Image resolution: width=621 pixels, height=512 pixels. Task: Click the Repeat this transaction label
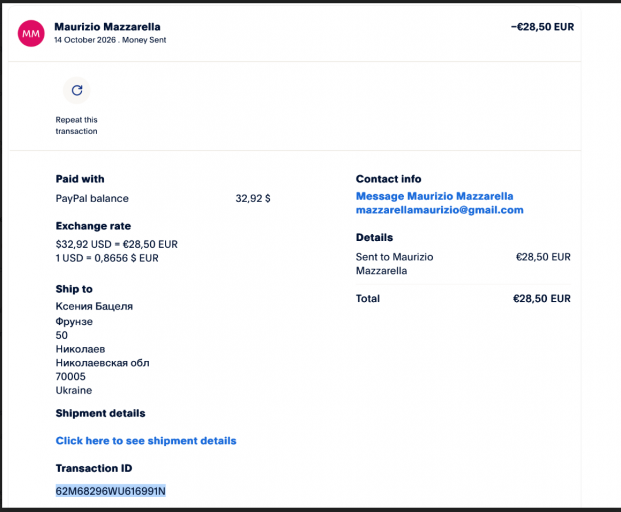(x=76, y=125)
